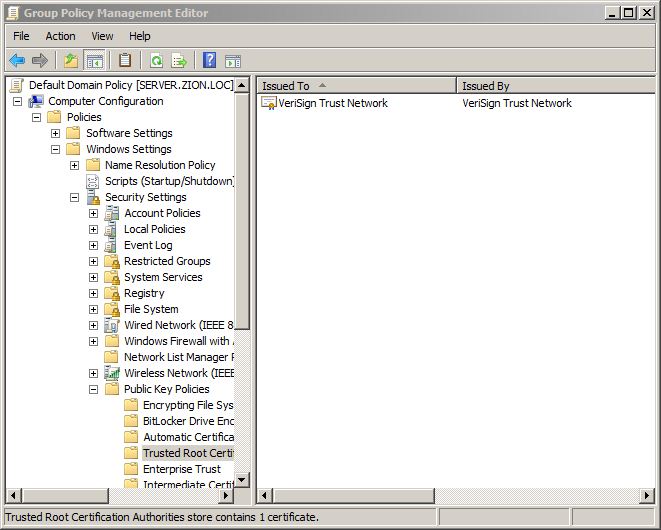Expand the Software Settings node
Screen dimensions: 661x530
click(x=56, y=133)
